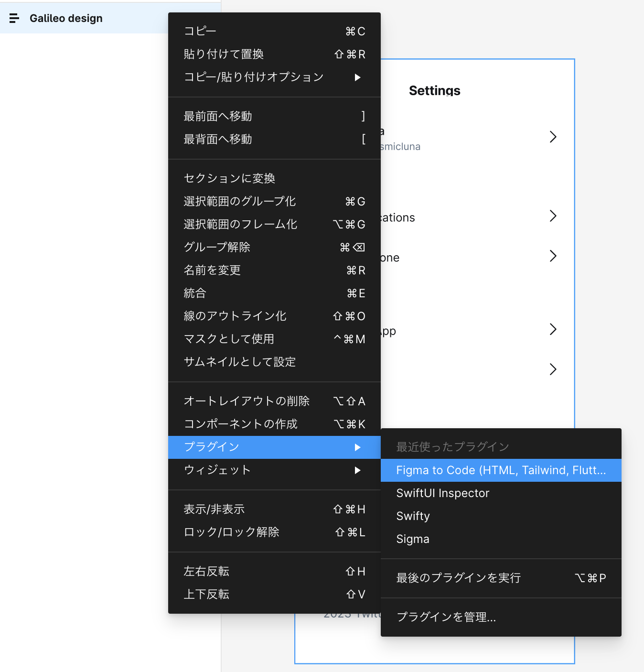Rename the layer via 名前を変更
Screen dimensions: 644x672
pyautogui.click(x=211, y=270)
